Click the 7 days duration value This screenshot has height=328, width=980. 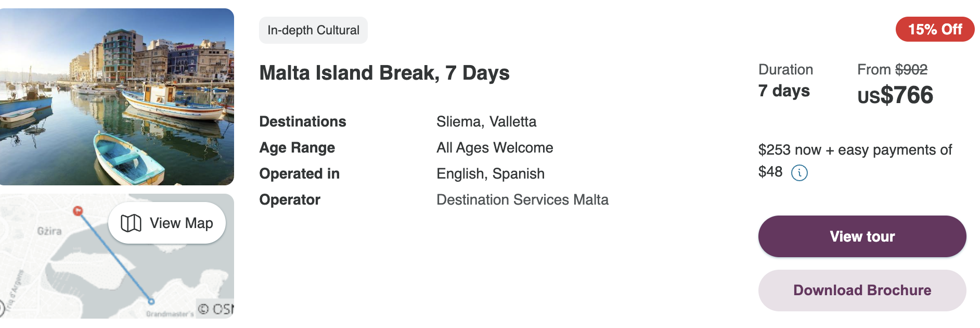[x=784, y=91]
